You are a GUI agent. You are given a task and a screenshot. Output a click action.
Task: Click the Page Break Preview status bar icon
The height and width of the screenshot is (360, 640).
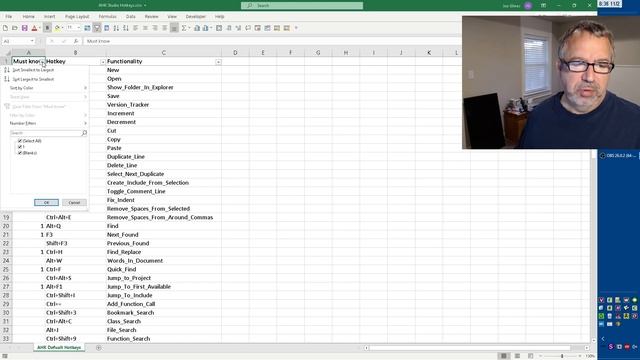(530, 356)
